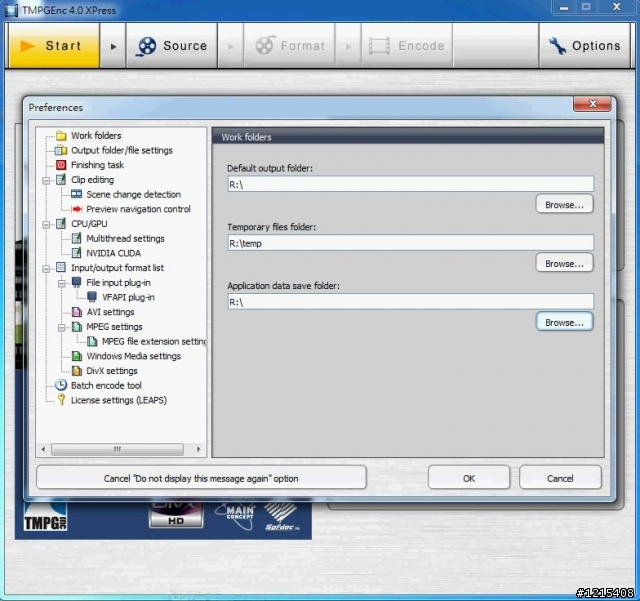Collapse the CPU/GPU tree node
Screen dimensions: 640x601
[46, 225]
